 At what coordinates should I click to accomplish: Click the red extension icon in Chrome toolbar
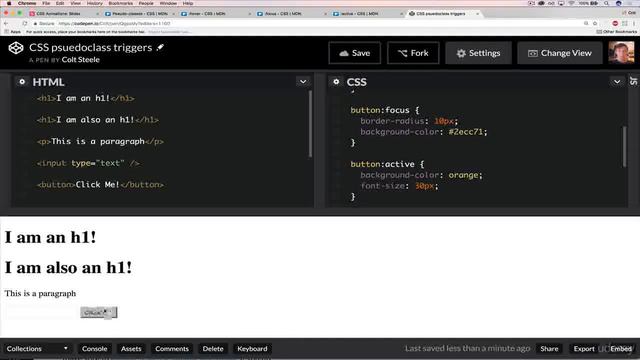615,23
